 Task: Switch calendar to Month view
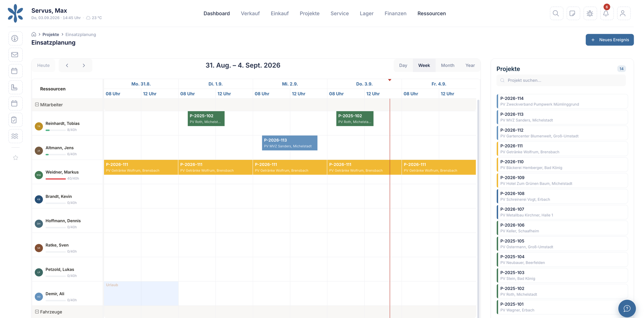pos(448,65)
